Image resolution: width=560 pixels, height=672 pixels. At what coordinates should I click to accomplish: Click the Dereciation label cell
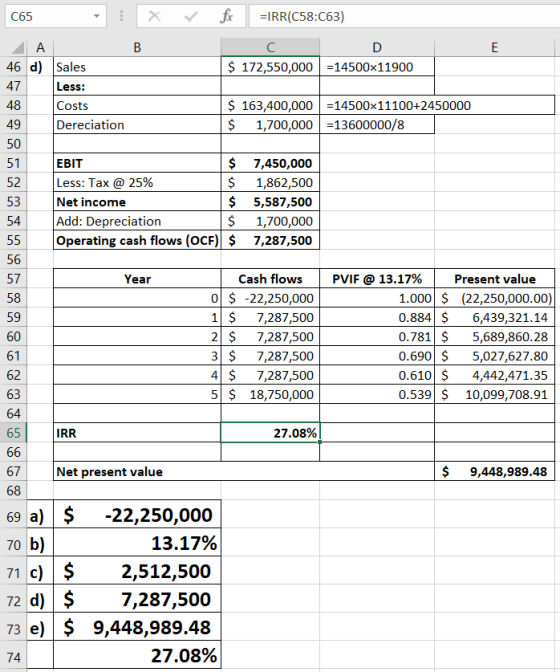(x=137, y=125)
